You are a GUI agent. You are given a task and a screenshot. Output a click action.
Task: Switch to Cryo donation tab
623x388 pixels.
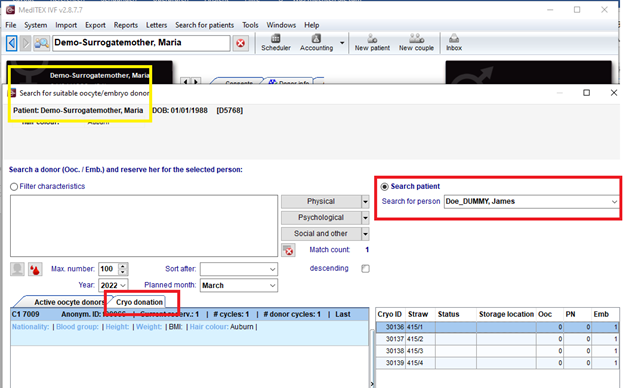[139, 302]
